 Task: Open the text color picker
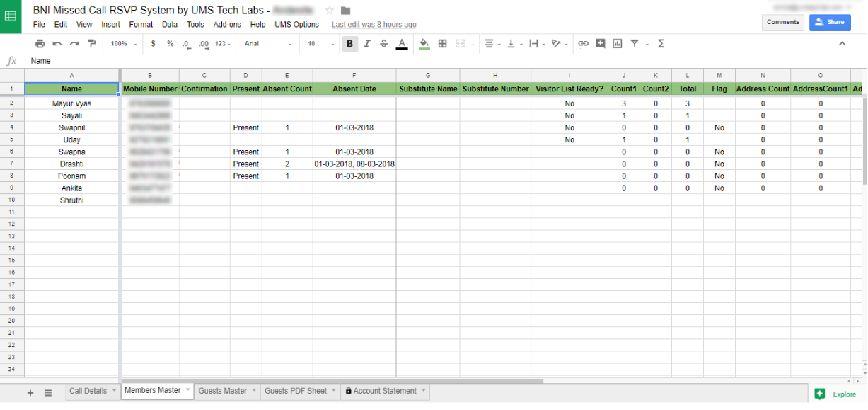click(402, 44)
